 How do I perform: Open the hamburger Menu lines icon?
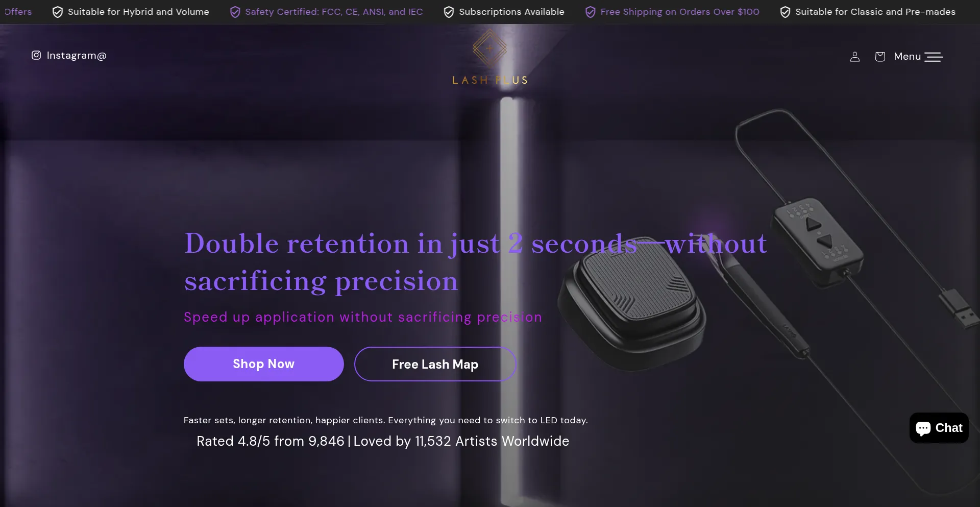[x=934, y=57]
